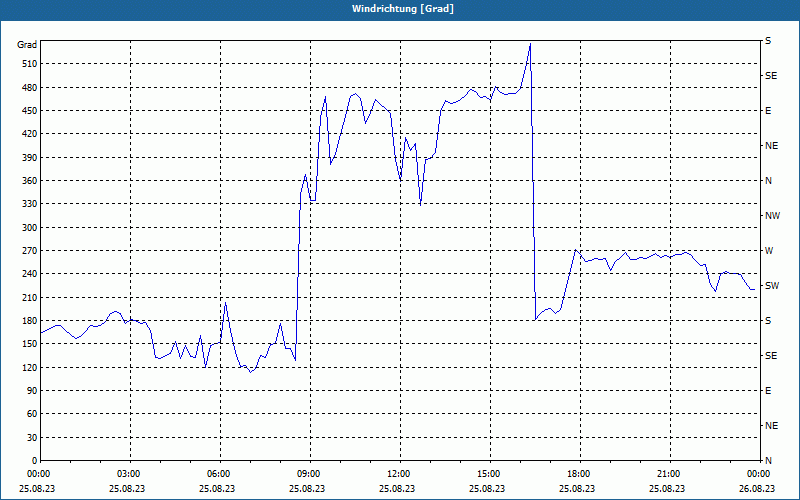
Task: Click the '150' y-axis tick label
Action: pyautogui.click(x=30, y=344)
